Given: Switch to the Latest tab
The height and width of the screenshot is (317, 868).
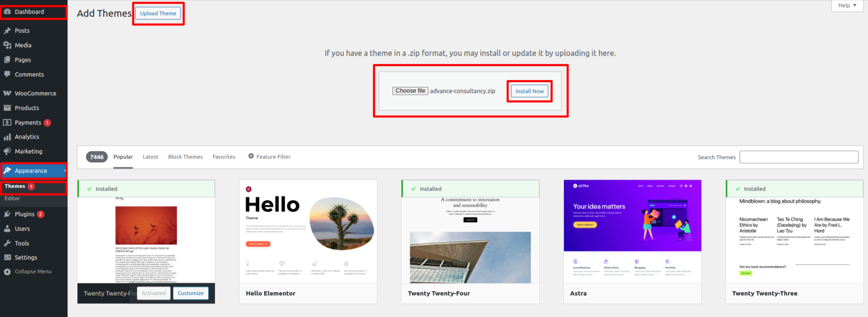Looking at the screenshot, I should tap(150, 157).
